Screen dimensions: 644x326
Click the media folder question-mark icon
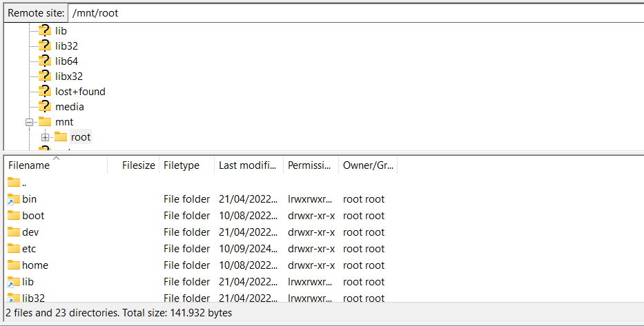(45, 106)
